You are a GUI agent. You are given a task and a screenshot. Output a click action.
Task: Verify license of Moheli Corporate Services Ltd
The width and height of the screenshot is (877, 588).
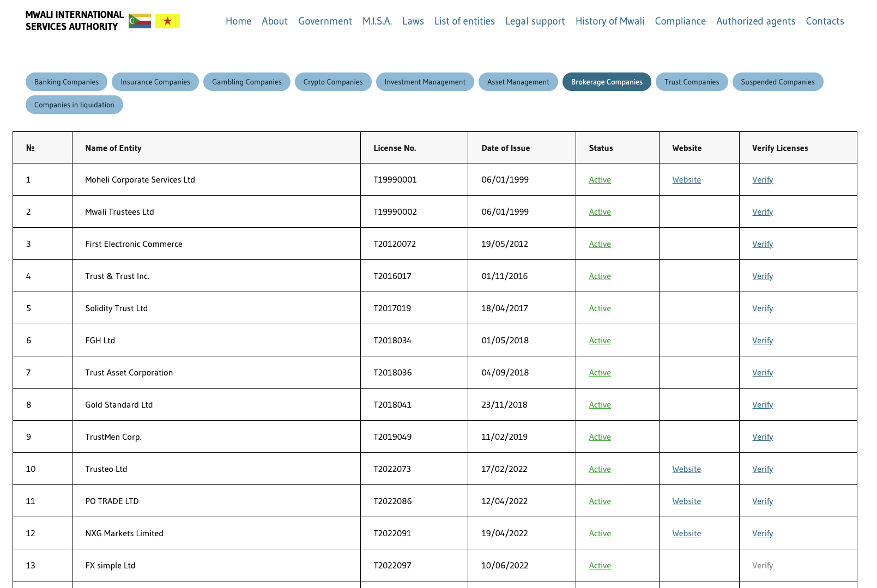pyautogui.click(x=763, y=180)
